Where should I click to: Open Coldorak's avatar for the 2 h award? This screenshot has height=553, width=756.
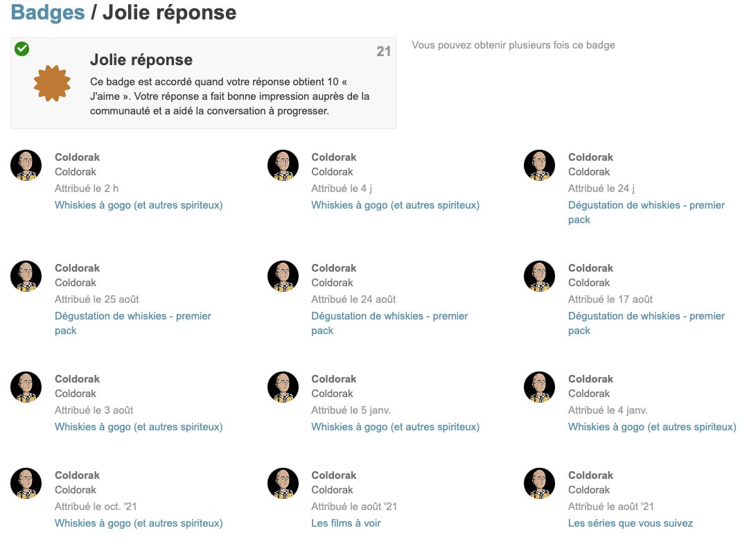(x=26, y=165)
